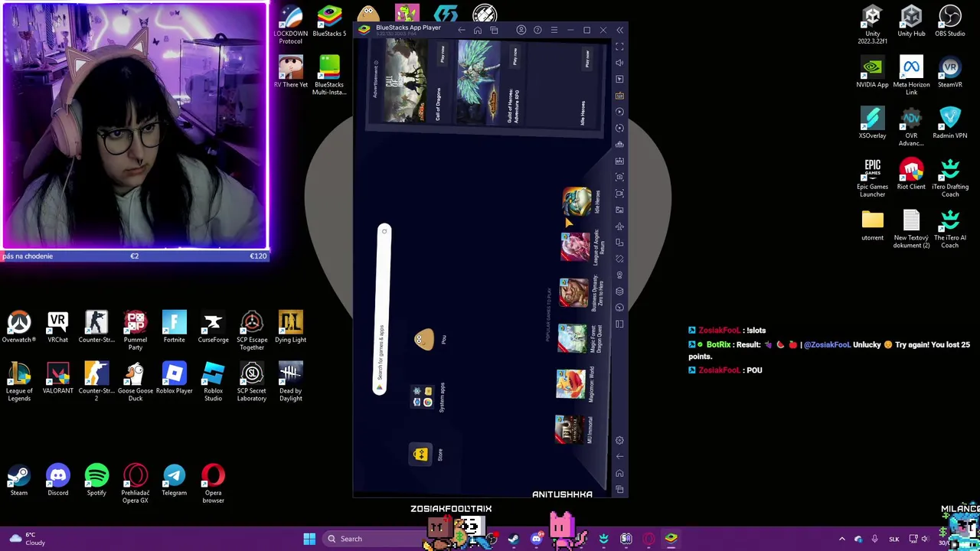Open the BlueStacks Store app

(x=420, y=455)
